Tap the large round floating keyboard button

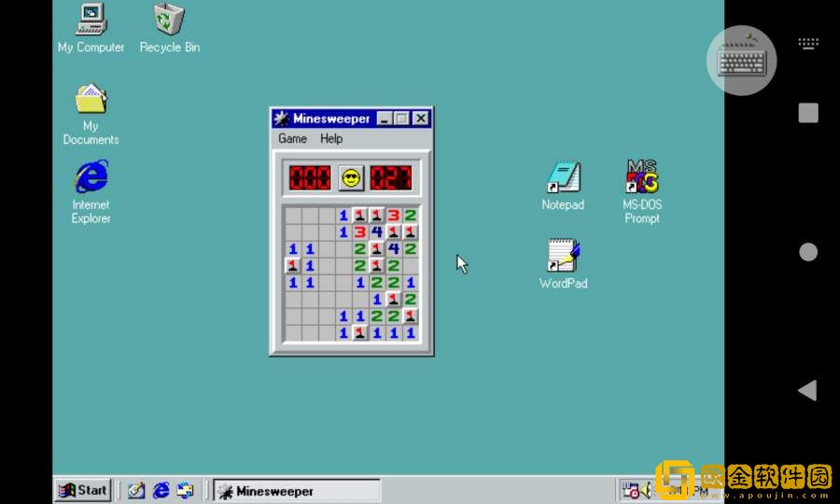(741, 61)
